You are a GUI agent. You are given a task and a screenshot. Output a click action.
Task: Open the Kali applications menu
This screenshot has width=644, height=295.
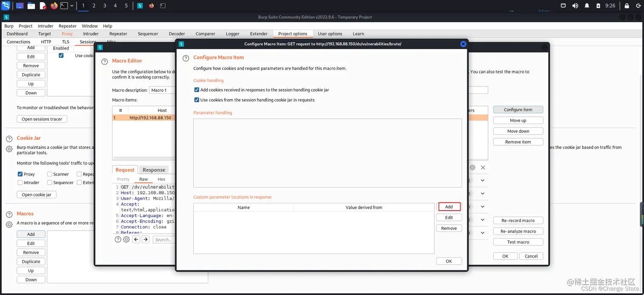click(6, 6)
